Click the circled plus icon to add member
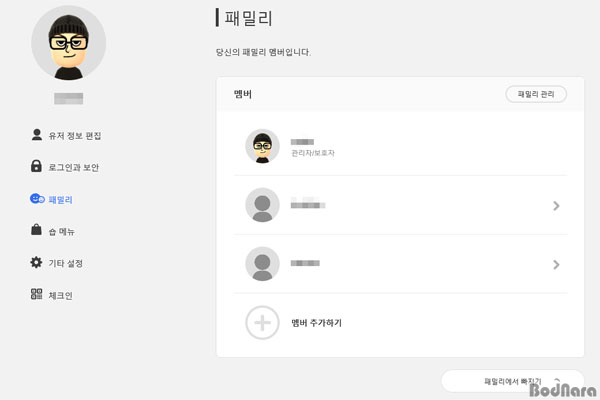 pos(262,323)
